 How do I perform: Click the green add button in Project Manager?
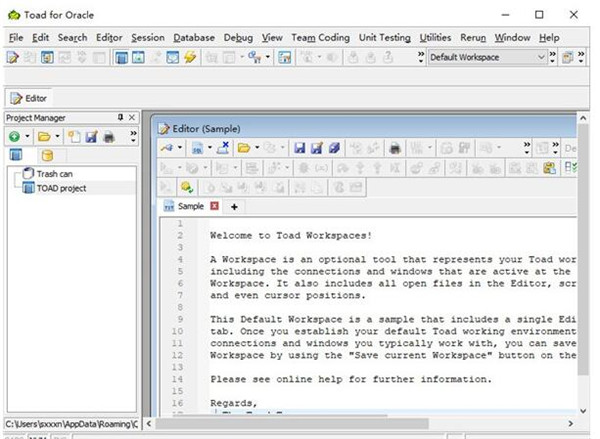[15, 135]
